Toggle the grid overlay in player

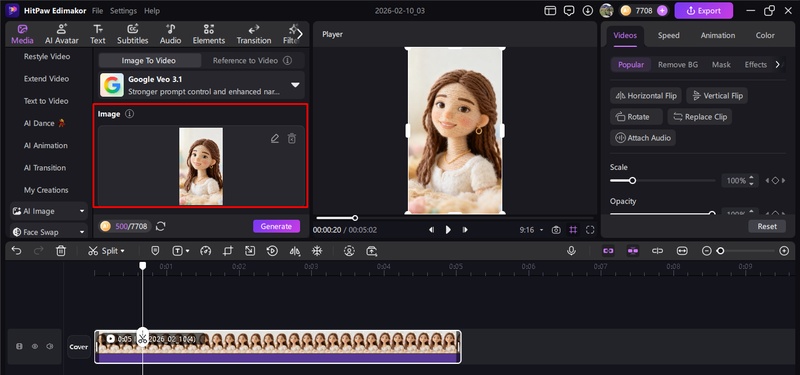[x=573, y=230]
